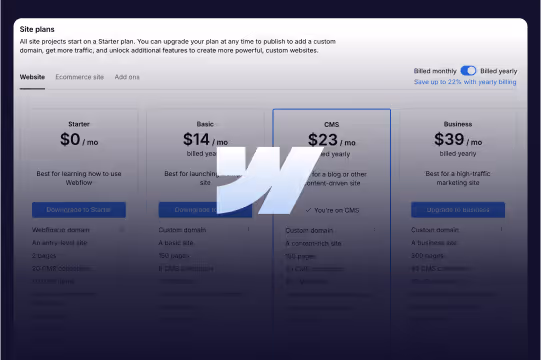
Task: Click "Best for learning how to use Webflow"
Action: pos(79,178)
